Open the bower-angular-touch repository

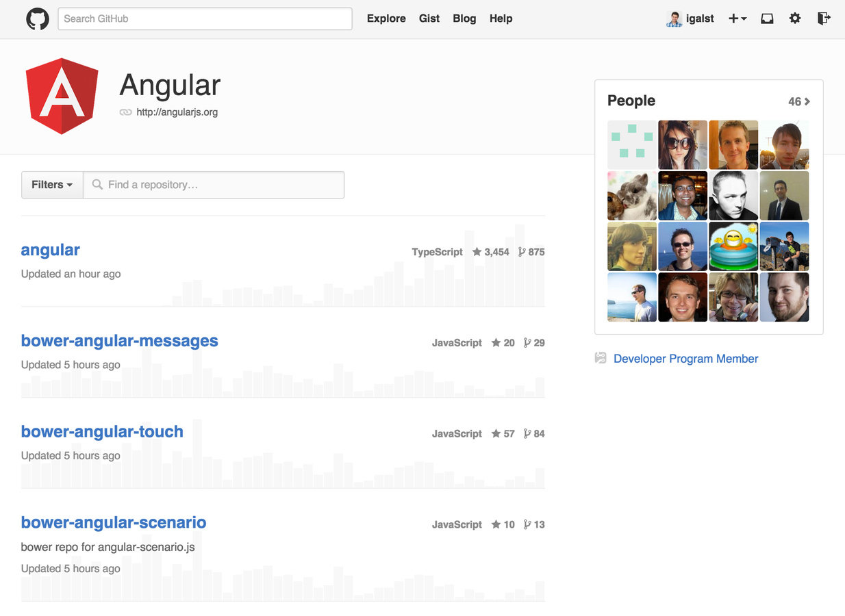(x=102, y=432)
